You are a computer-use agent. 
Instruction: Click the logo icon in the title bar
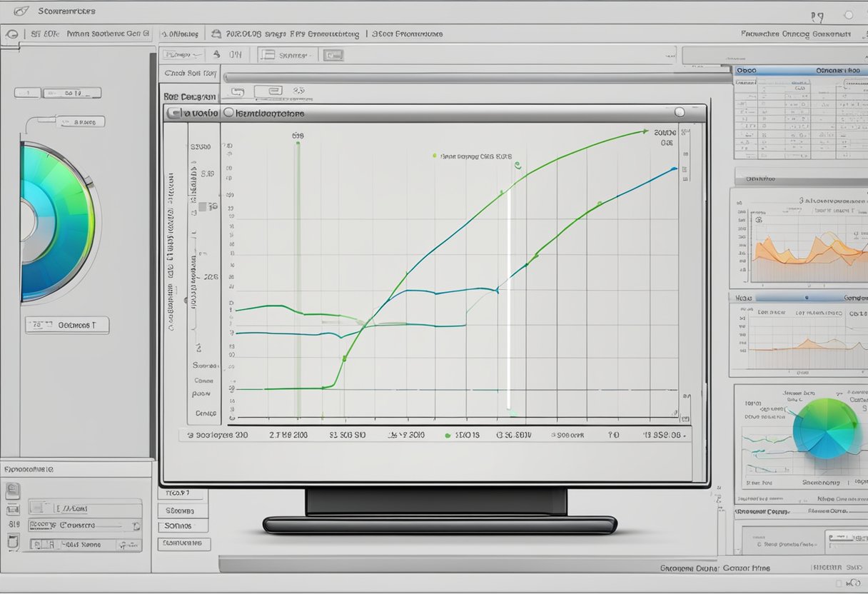(x=21, y=11)
